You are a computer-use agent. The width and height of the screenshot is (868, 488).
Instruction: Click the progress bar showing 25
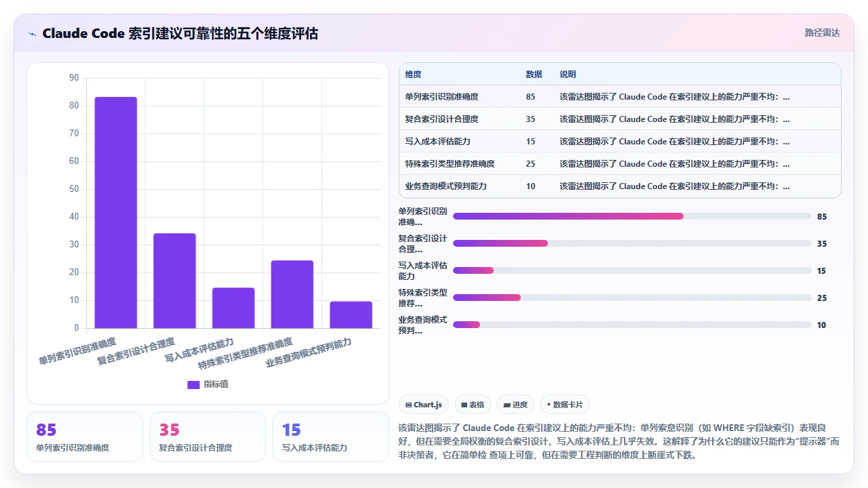(x=632, y=298)
